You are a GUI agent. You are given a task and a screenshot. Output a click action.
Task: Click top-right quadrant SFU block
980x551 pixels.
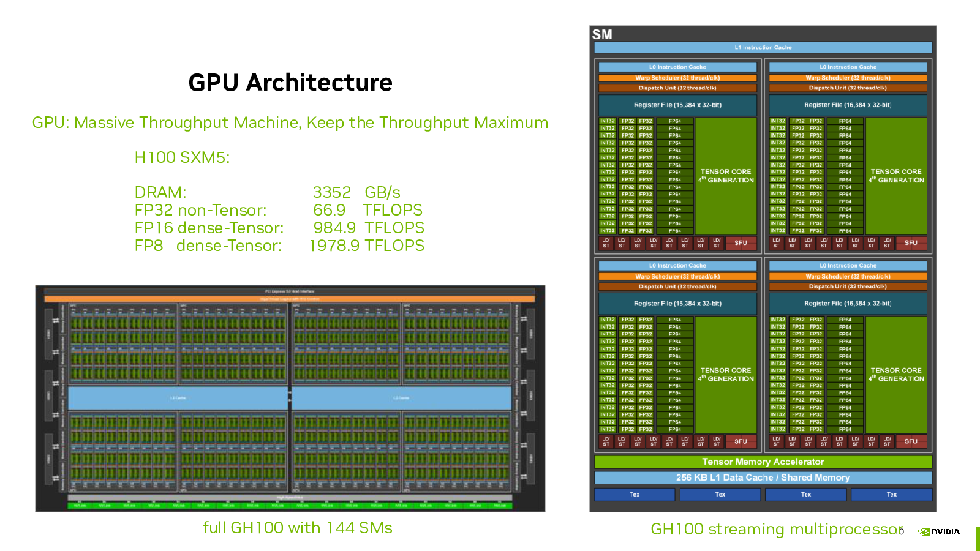(x=911, y=243)
